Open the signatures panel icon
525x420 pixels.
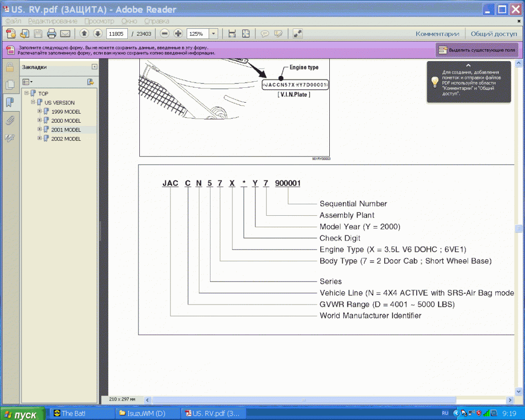click(x=10, y=137)
